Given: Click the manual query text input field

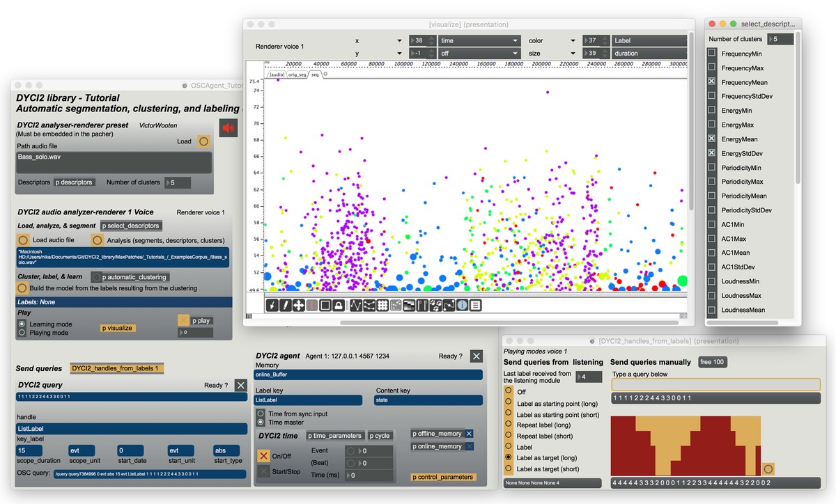Looking at the screenshot, I should tap(715, 384).
